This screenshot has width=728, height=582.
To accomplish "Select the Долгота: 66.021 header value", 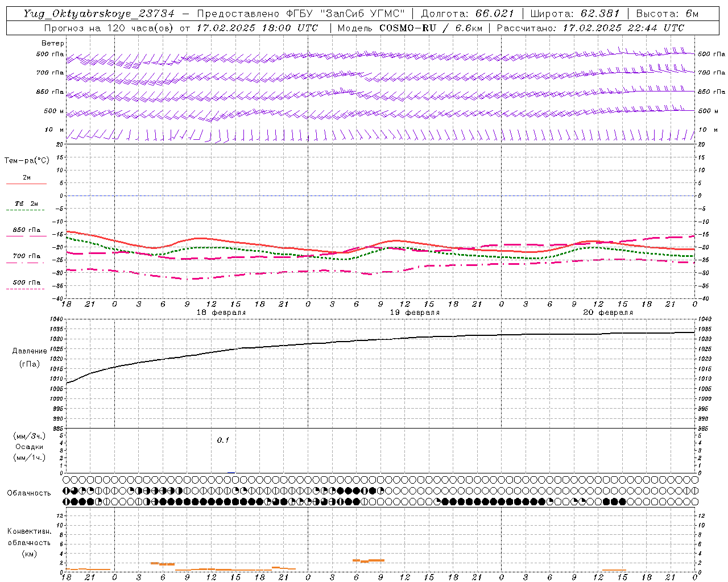I will pos(468,14).
